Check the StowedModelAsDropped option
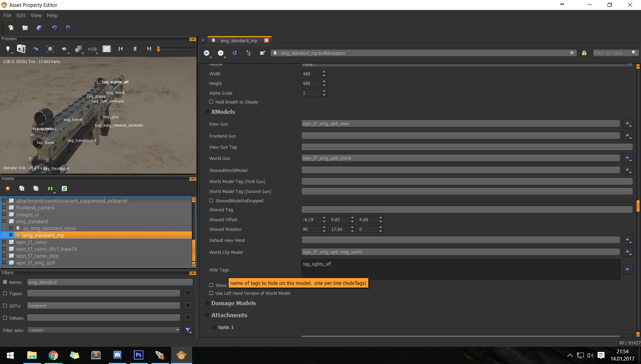Screen dimensions: 641x364 [211, 201]
